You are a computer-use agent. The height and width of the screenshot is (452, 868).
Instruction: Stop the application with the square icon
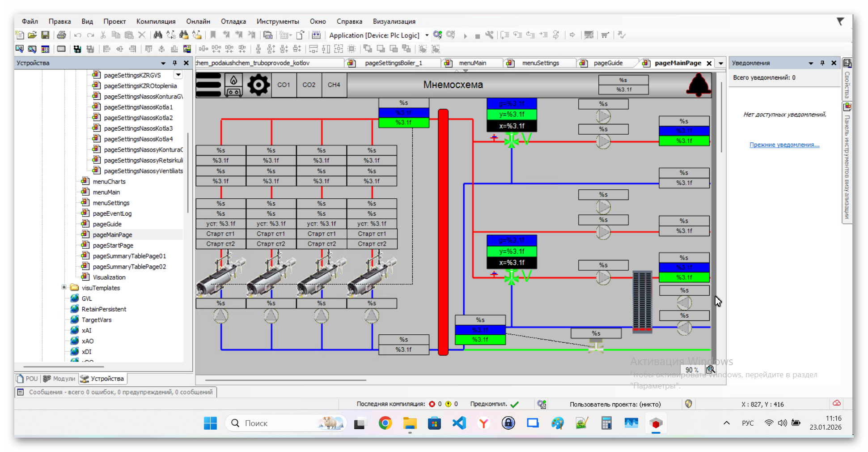[477, 36]
